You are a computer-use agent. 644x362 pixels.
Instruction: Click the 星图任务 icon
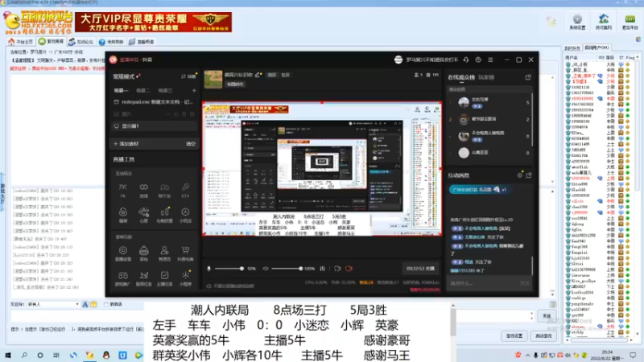pyautogui.click(x=144, y=278)
